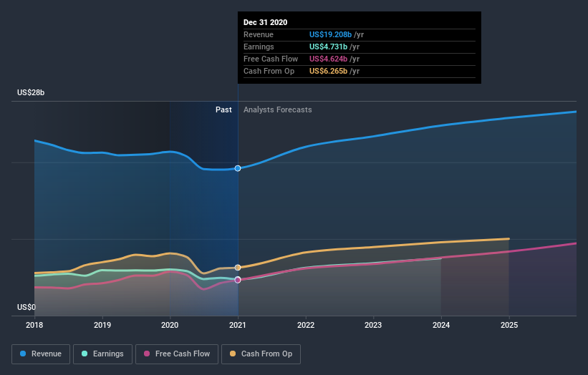This screenshot has width=588, height=375.
Task: Select the Revenue data point marker at 2021
Action: (238, 169)
